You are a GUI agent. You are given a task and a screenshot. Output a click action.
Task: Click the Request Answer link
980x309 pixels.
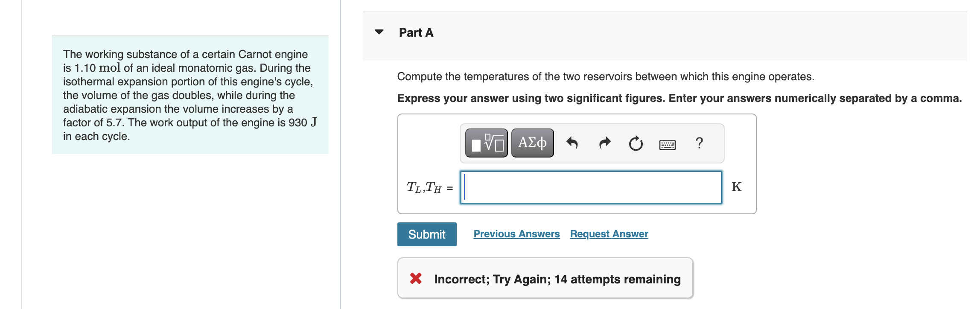tap(609, 234)
